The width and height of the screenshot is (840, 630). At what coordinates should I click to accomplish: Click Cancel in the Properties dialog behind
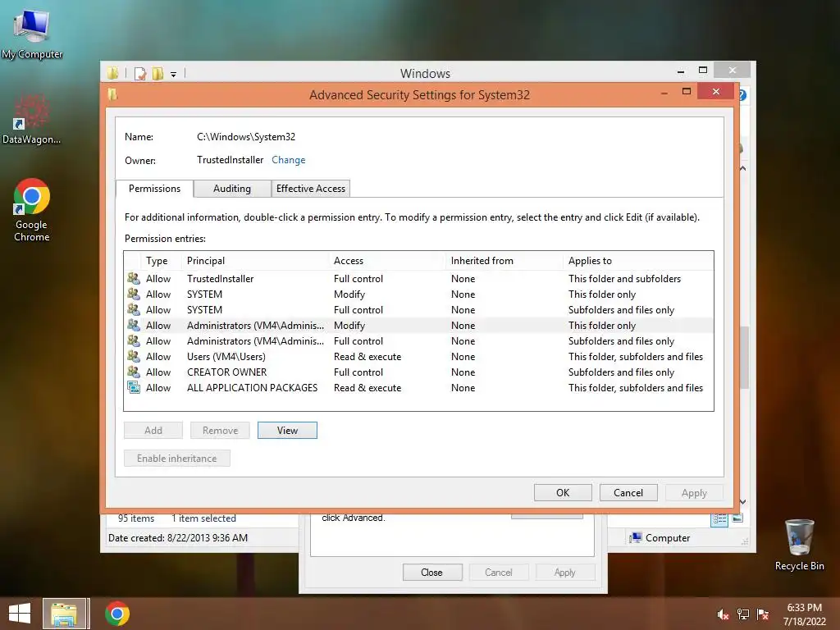[x=499, y=572]
